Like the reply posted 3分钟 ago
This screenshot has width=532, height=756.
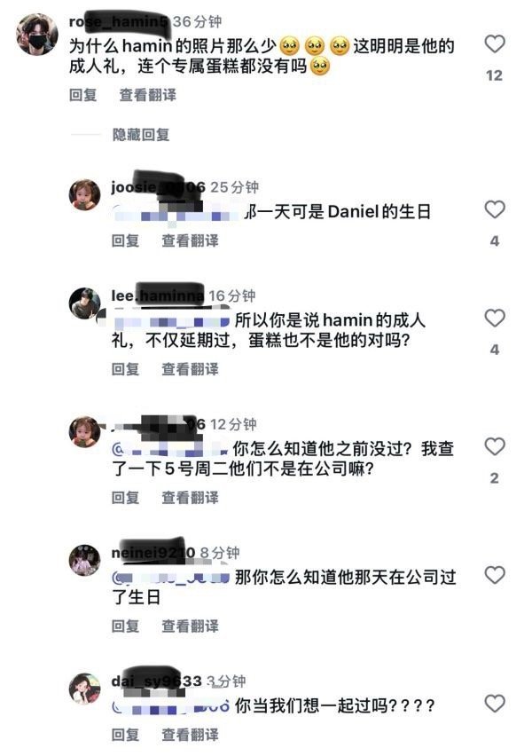(495, 704)
